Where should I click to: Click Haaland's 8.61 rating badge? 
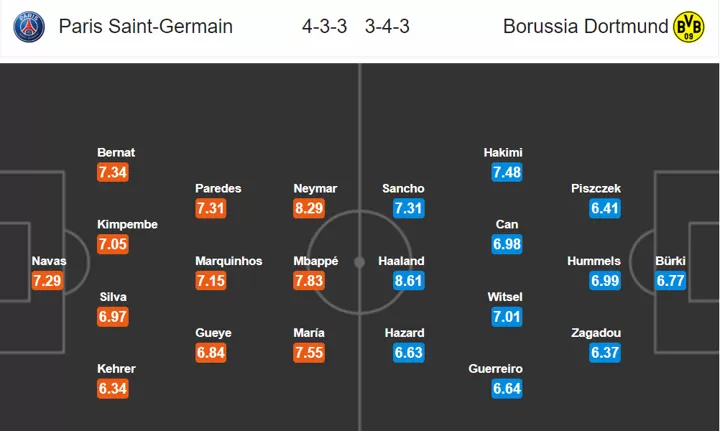(409, 280)
